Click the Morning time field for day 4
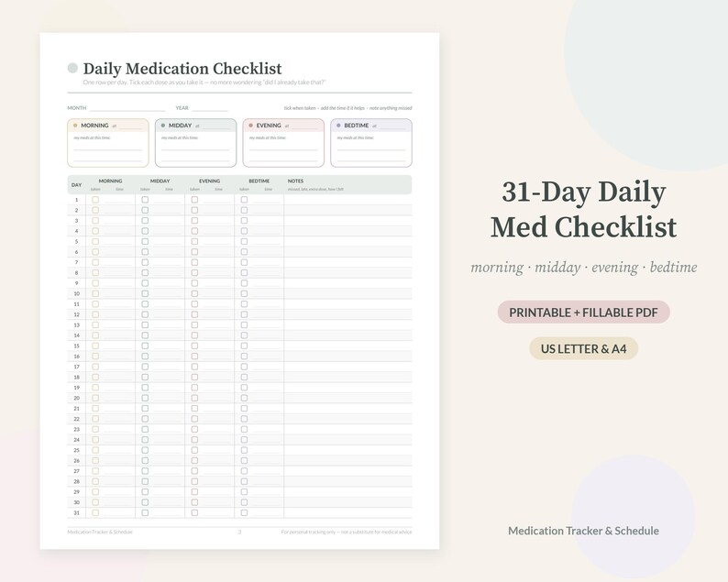728x582 pixels. 118,231
